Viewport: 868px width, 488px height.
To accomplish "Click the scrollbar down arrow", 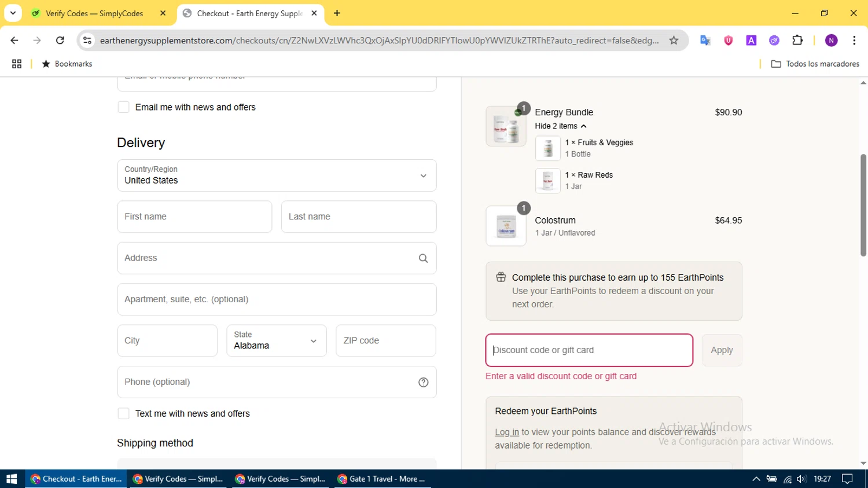I will (x=863, y=463).
